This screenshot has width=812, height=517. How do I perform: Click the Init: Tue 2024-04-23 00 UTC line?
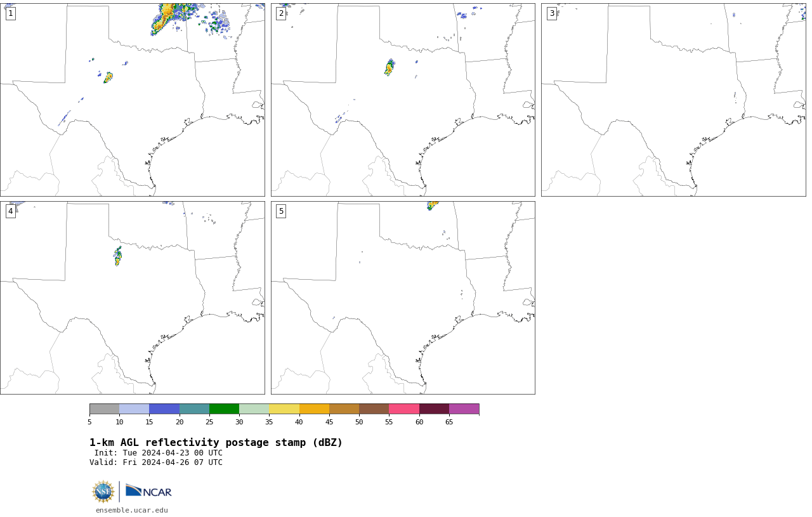[x=159, y=453]
